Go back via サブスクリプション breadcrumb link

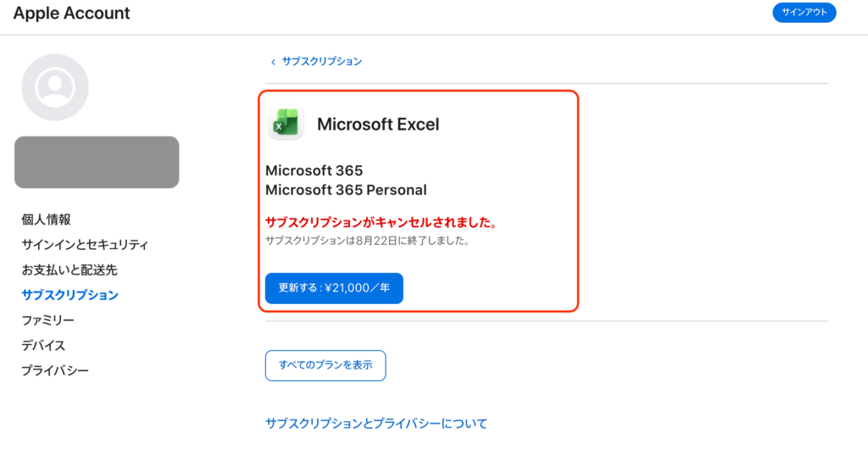321,62
